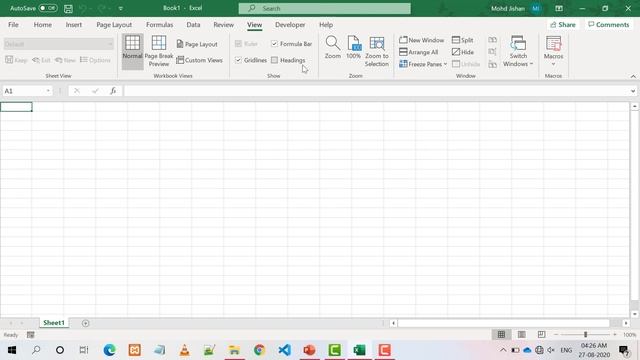Open the File tab

click(13, 25)
